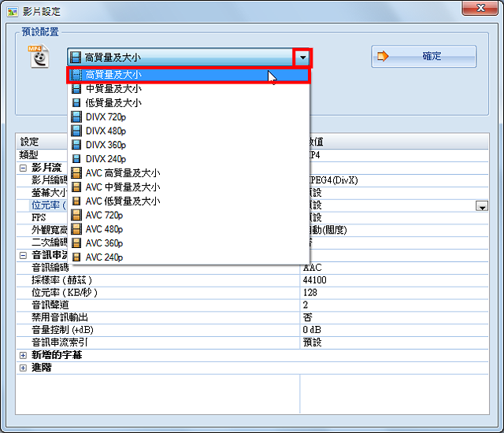Pick AVC 360p preset

[189, 243]
